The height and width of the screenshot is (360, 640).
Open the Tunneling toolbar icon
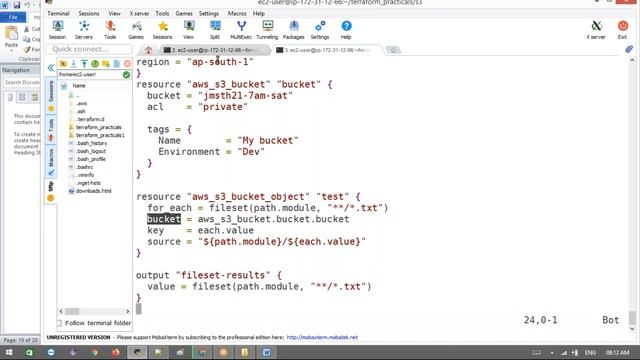[x=267, y=30]
